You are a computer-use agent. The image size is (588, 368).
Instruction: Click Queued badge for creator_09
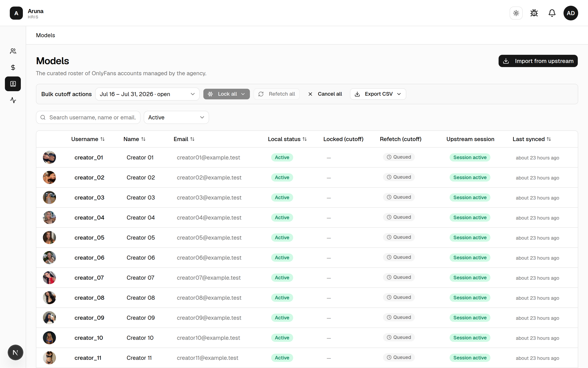pos(399,317)
